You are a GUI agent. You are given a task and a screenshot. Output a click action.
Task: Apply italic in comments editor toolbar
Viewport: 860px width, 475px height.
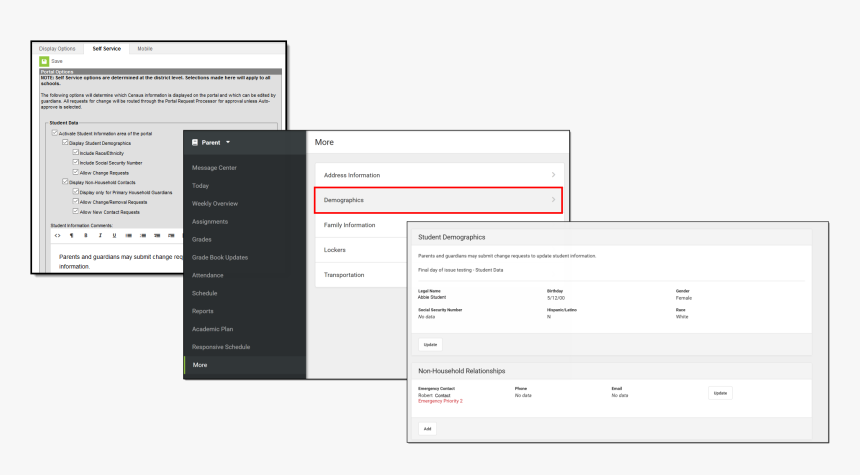point(100,235)
